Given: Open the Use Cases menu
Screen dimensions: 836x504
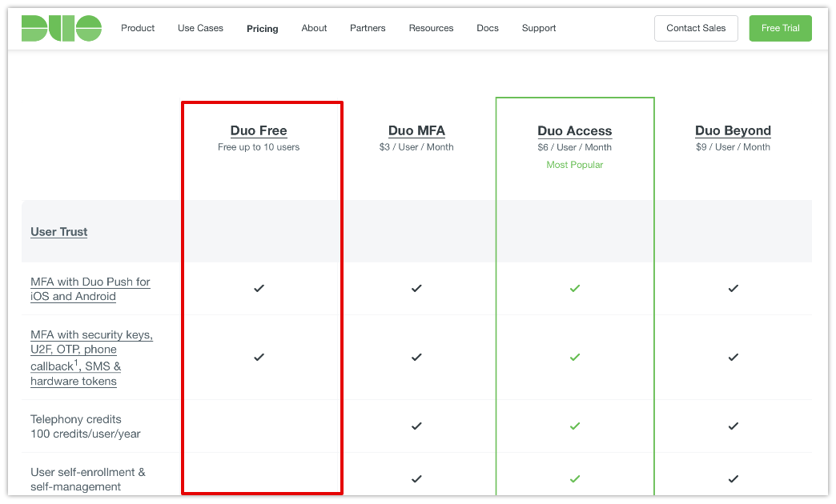Looking at the screenshot, I should coord(200,28).
